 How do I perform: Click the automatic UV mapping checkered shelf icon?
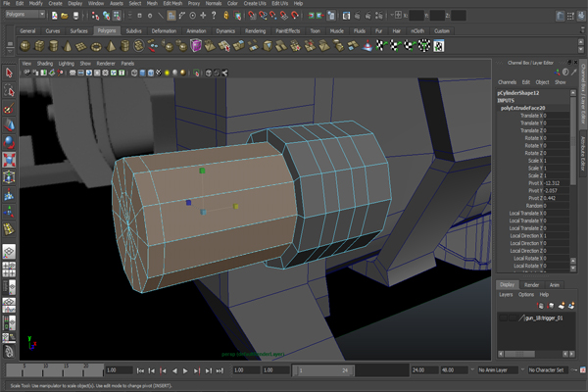(x=424, y=46)
